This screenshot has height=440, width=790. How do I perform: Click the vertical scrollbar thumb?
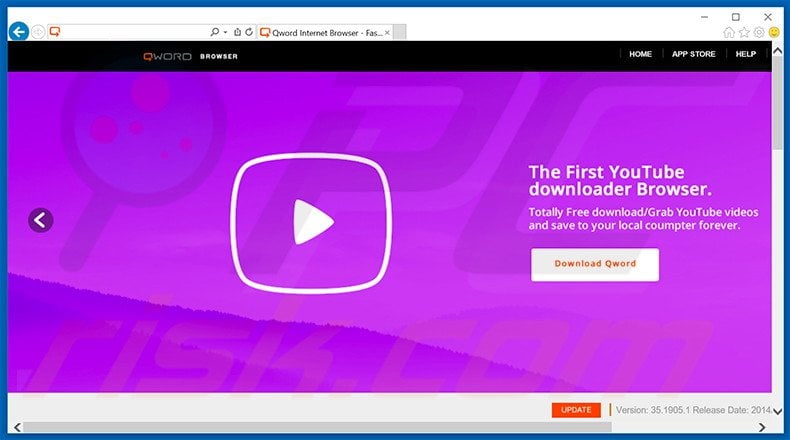777,102
